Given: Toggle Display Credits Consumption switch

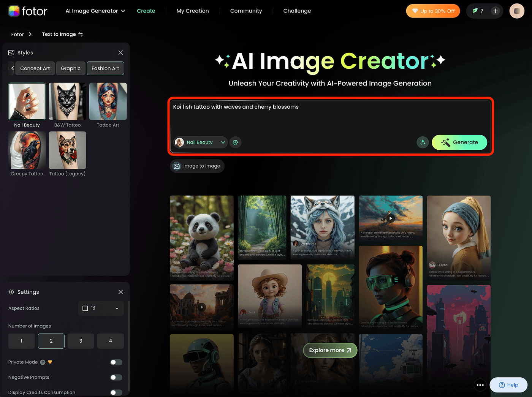Looking at the screenshot, I should 116,392.
